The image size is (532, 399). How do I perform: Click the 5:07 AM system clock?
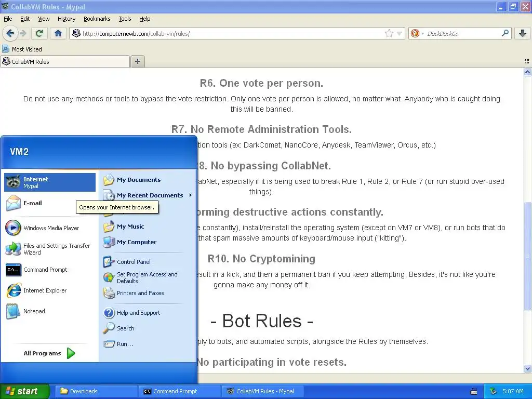[513, 391]
